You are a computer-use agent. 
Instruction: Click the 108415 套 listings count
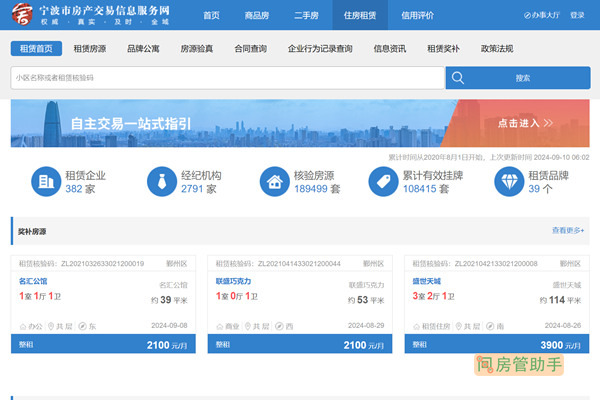click(426, 189)
